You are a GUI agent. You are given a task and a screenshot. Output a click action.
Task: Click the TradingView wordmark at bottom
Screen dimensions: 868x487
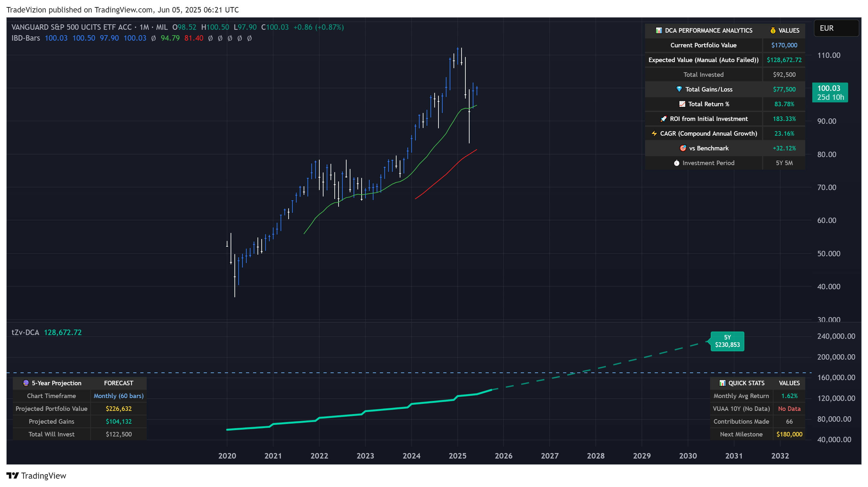(x=44, y=475)
